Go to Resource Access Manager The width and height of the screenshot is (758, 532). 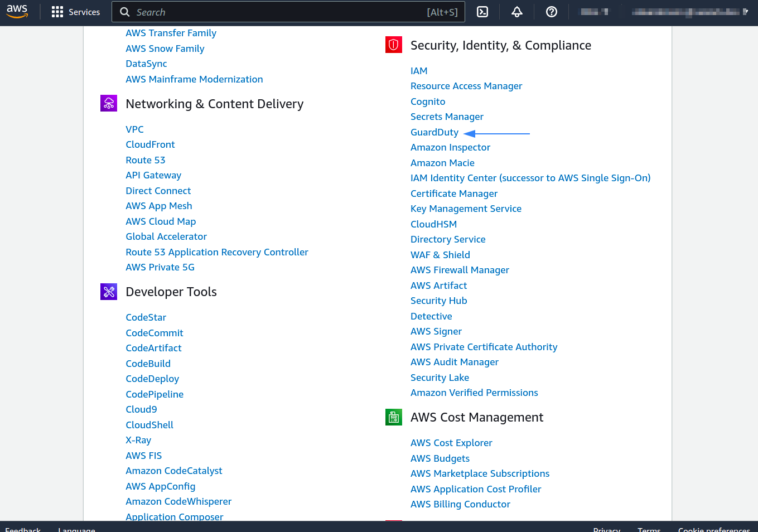point(466,86)
